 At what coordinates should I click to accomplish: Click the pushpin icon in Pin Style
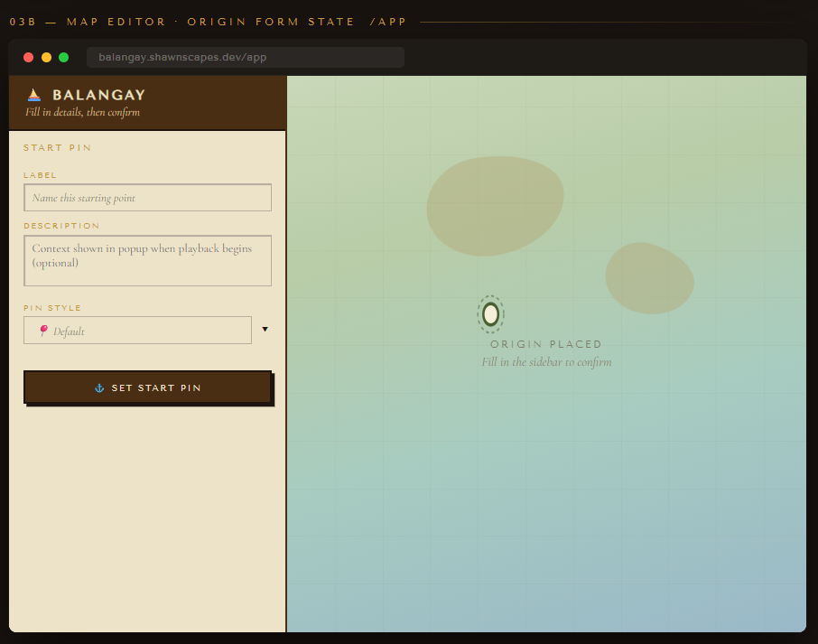pos(44,331)
